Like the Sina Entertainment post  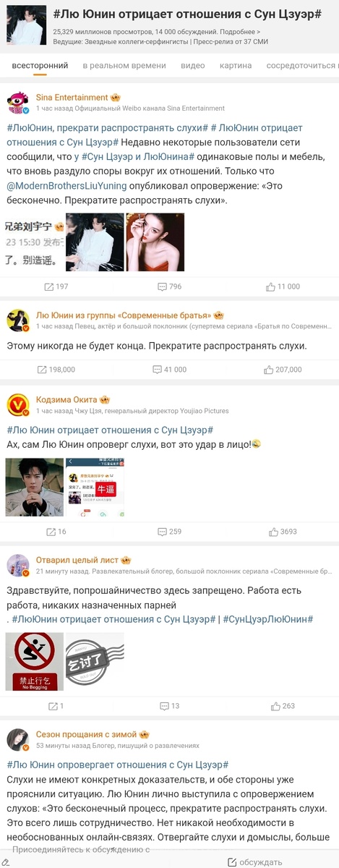pos(283,286)
